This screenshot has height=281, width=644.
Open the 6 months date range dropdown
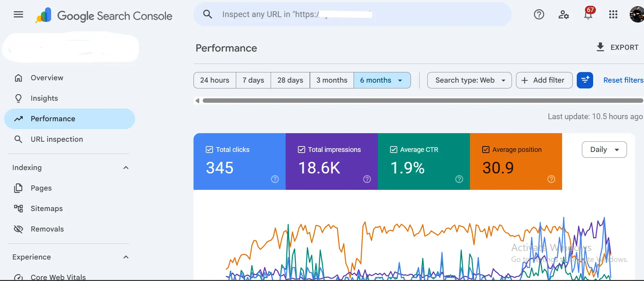(382, 80)
